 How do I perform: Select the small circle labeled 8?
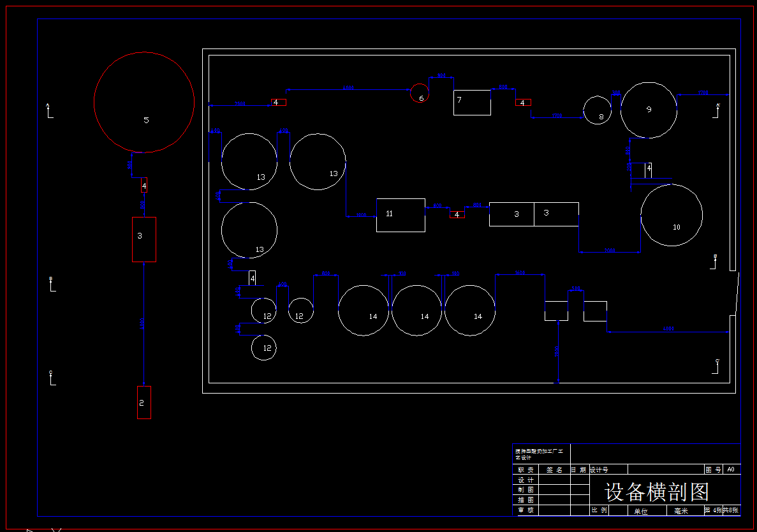pos(597,110)
